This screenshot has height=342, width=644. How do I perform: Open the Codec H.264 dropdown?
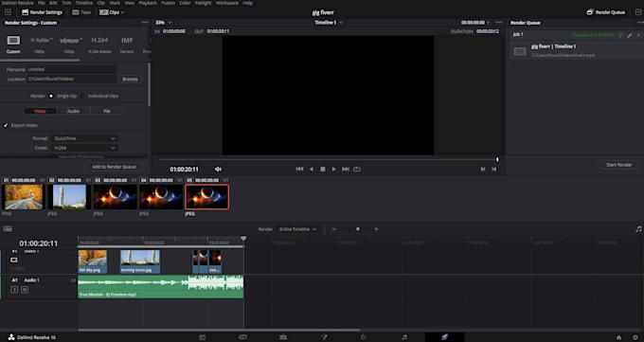tap(84, 148)
